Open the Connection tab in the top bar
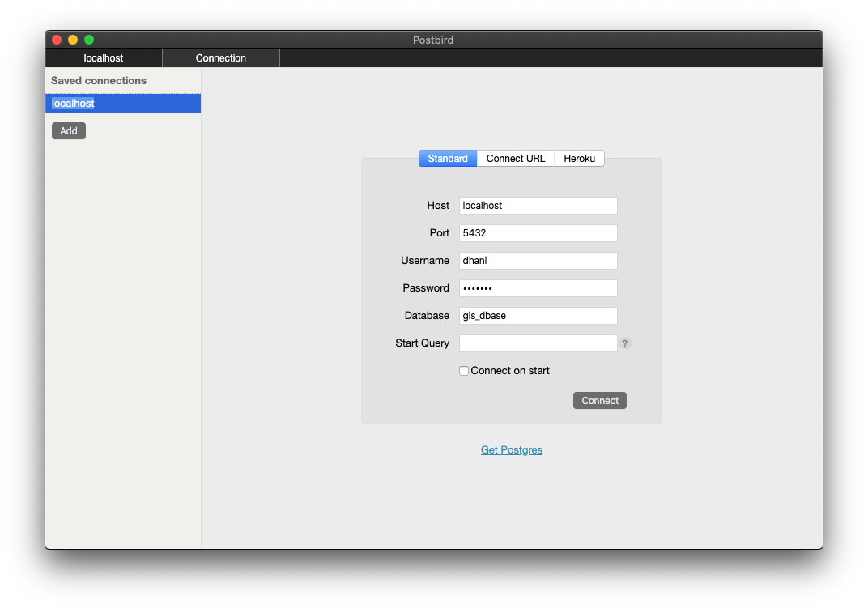Screen dimensions: 868x609 tap(221, 58)
